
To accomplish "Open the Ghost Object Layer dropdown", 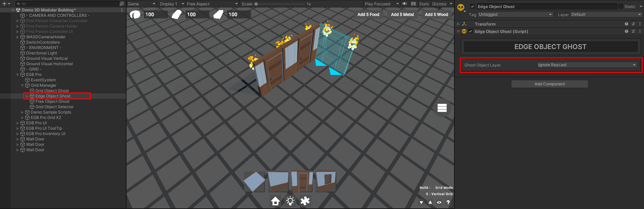I will (x=587, y=65).
